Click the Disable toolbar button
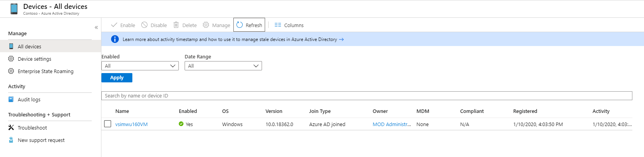The height and width of the screenshot is (157, 644). 154,25
